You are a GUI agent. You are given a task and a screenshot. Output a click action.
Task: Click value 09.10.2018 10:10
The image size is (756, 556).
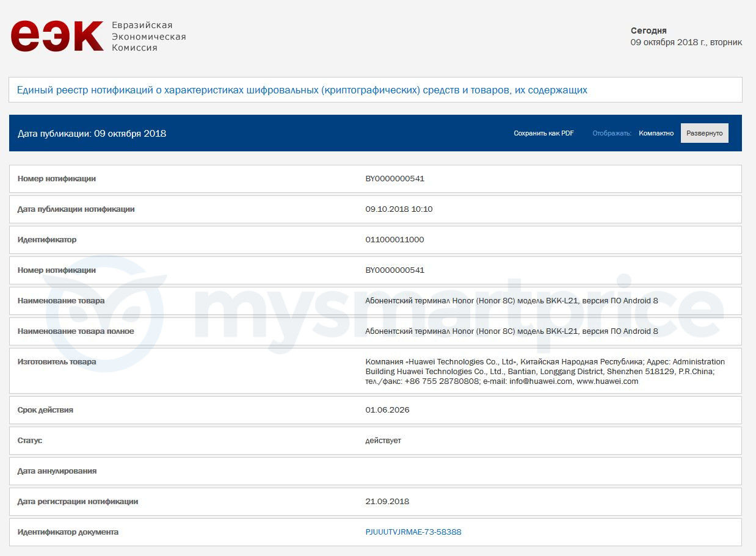click(399, 209)
